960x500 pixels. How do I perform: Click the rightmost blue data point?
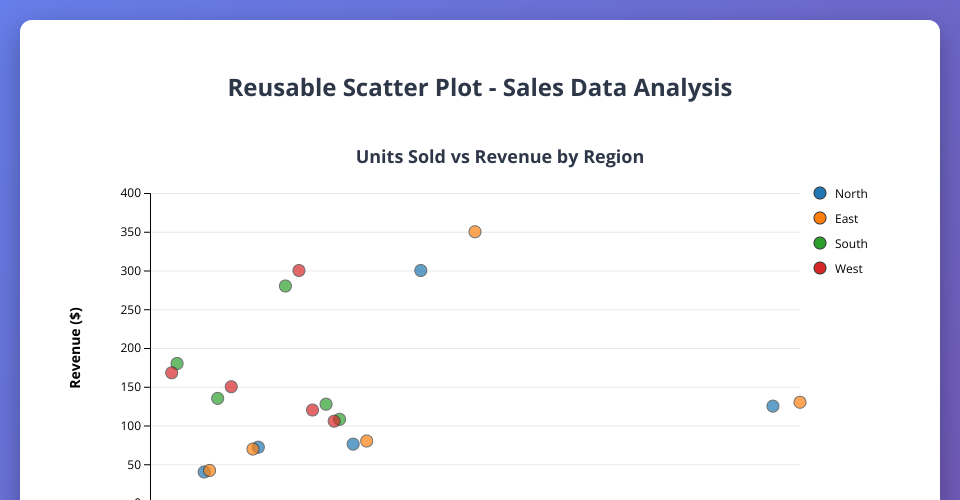pos(773,406)
